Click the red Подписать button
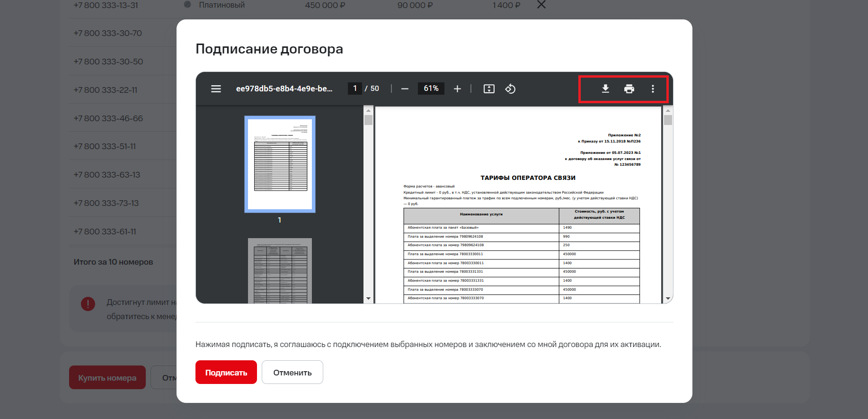The width and height of the screenshot is (868, 419). (x=226, y=373)
